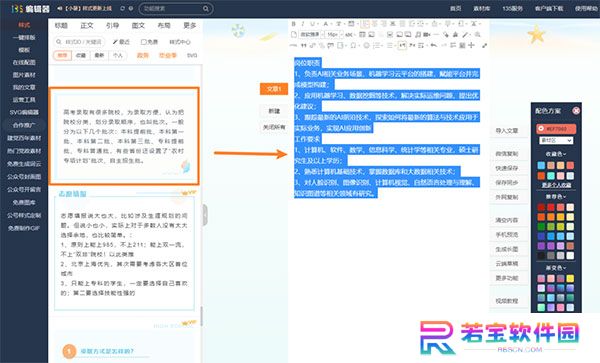Apply underline formatting in editor toolbar
This screenshot has height=363, width=600.
[x=312, y=24]
